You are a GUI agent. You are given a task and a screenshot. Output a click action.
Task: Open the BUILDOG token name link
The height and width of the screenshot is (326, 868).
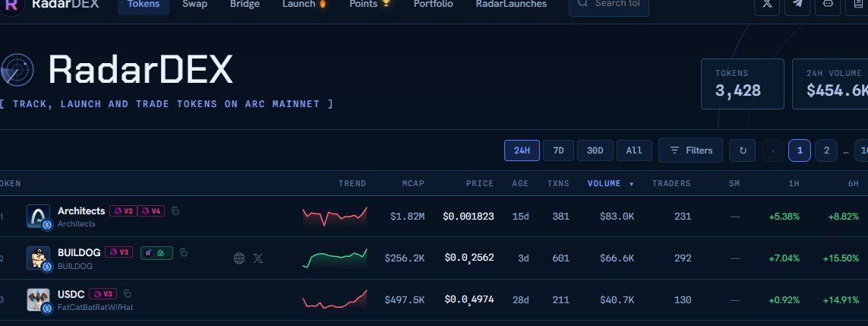pos(79,252)
